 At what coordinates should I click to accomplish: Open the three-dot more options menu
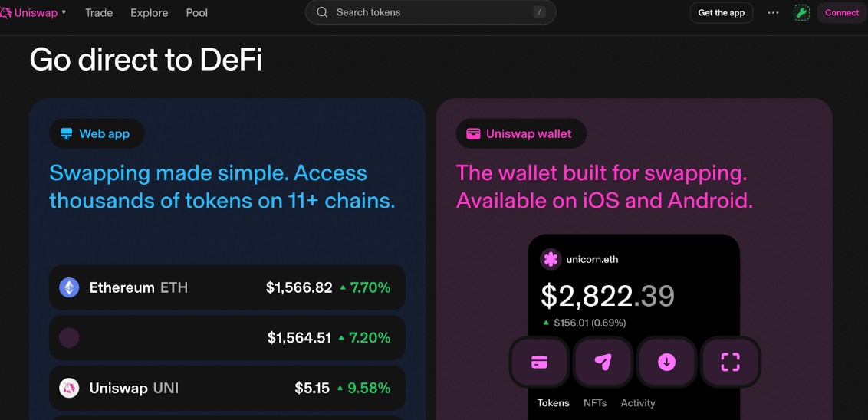point(773,13)
